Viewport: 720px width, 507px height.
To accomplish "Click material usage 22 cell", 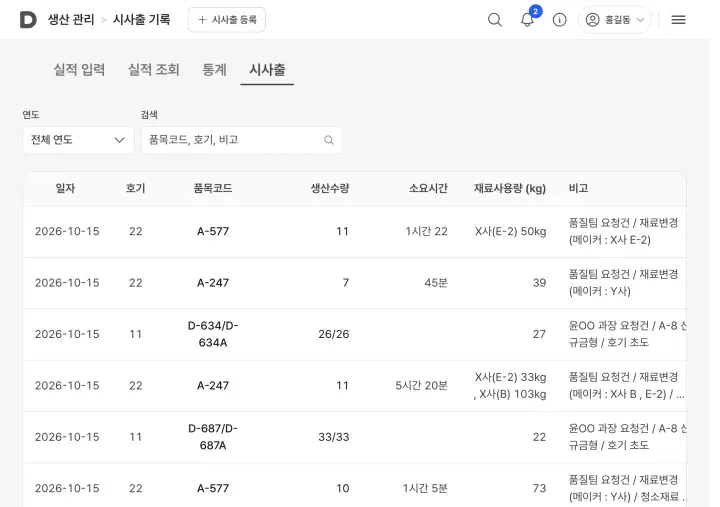I will [540, 437].
